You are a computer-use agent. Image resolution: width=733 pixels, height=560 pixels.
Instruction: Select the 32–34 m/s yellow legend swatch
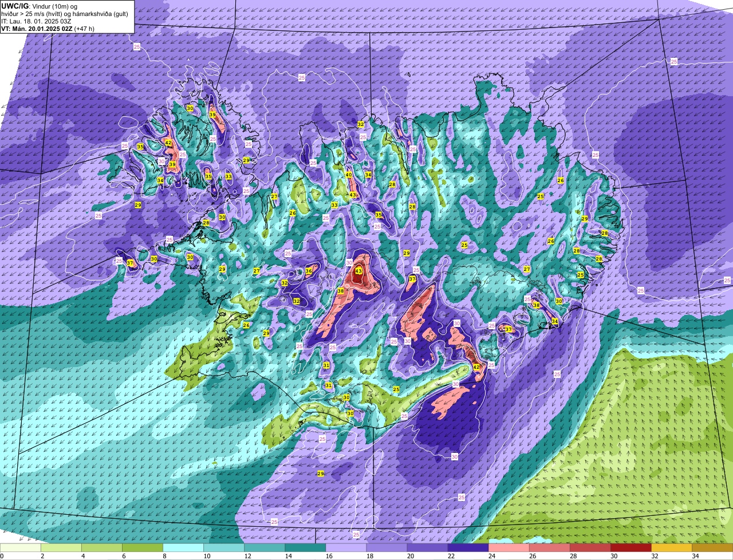[671, 548]
